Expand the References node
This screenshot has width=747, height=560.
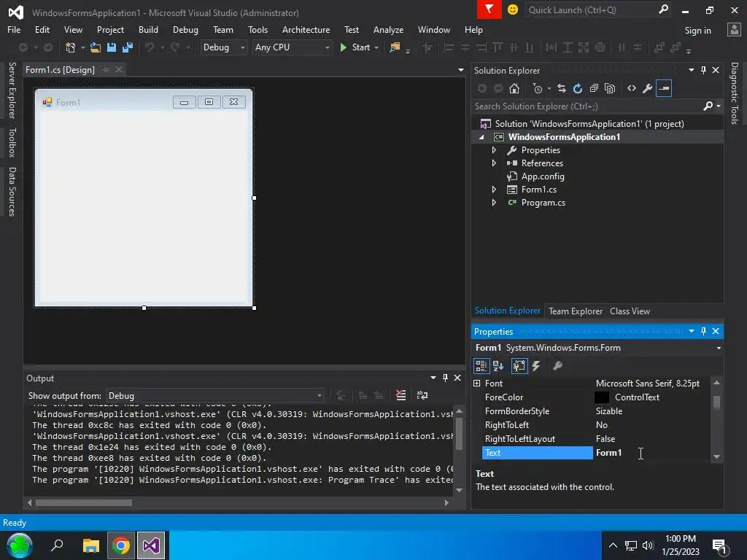tap(494, 163)
